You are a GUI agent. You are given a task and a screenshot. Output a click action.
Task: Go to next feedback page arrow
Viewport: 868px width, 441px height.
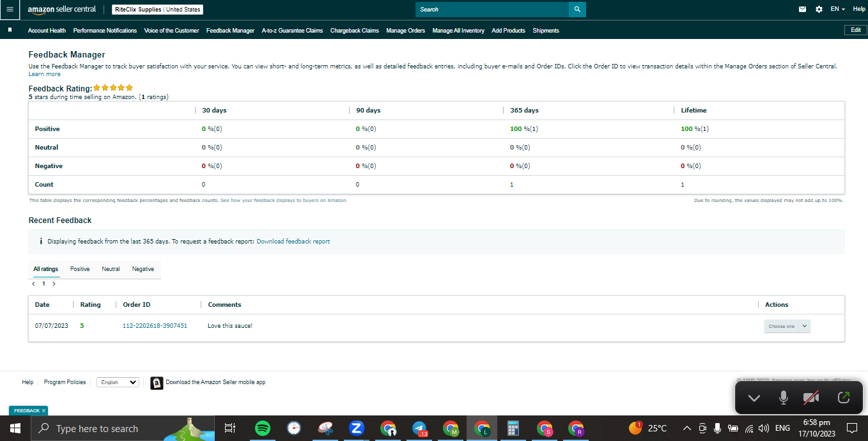54,283
